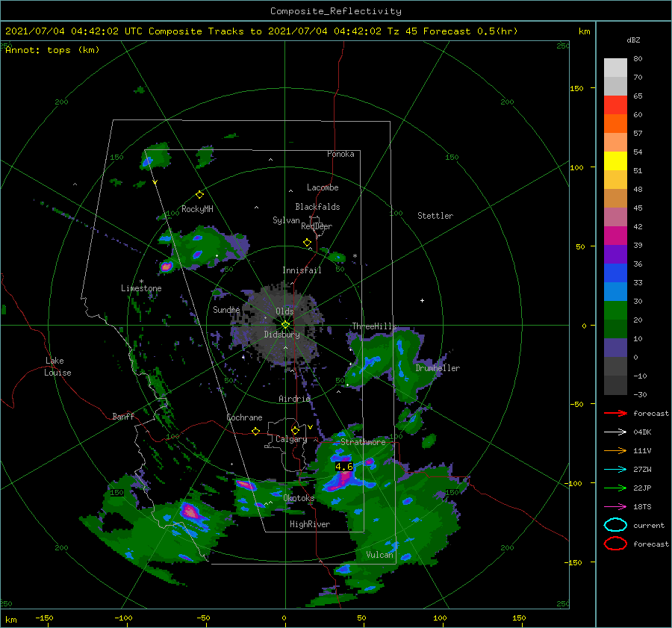Click the "Forecast 0.5(hr)" header text

coord(470,31)
